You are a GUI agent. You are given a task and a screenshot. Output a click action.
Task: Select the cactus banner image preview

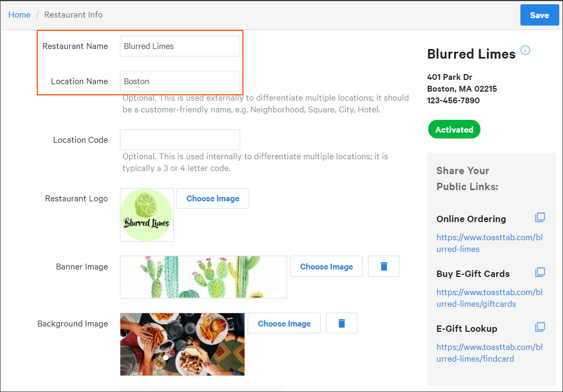(x=203, y=277)
